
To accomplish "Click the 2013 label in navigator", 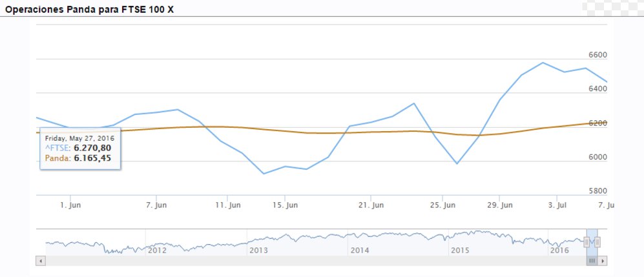I will point(258,251).
